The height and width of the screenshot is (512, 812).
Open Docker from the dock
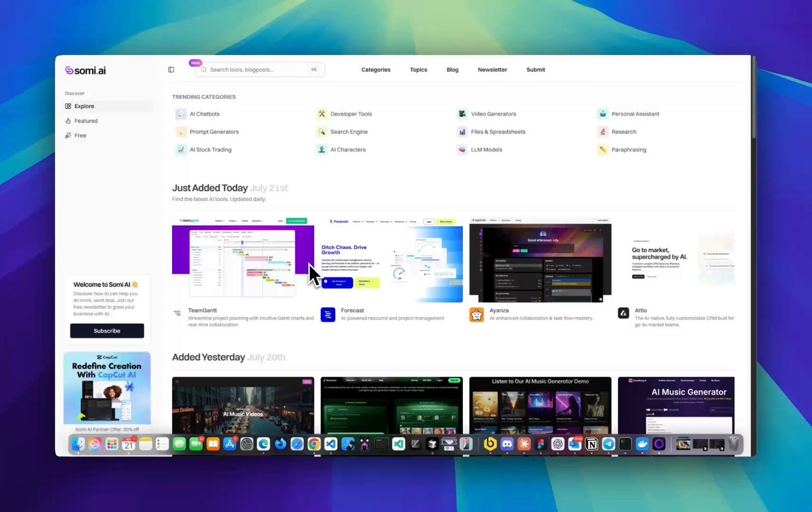coord(642,444)
